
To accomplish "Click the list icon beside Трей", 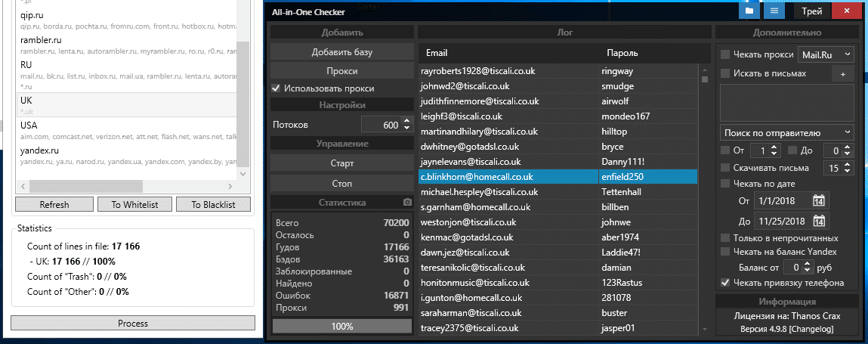I will [x=772, y=11].
